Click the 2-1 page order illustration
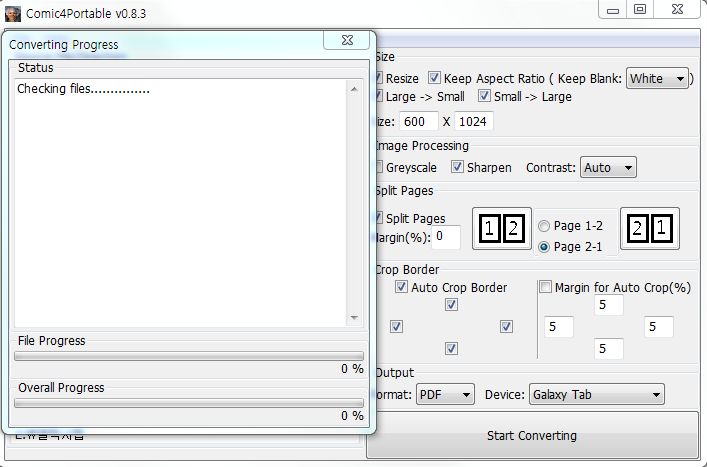This screenshot has height=467, width=707. click(650, 229)
